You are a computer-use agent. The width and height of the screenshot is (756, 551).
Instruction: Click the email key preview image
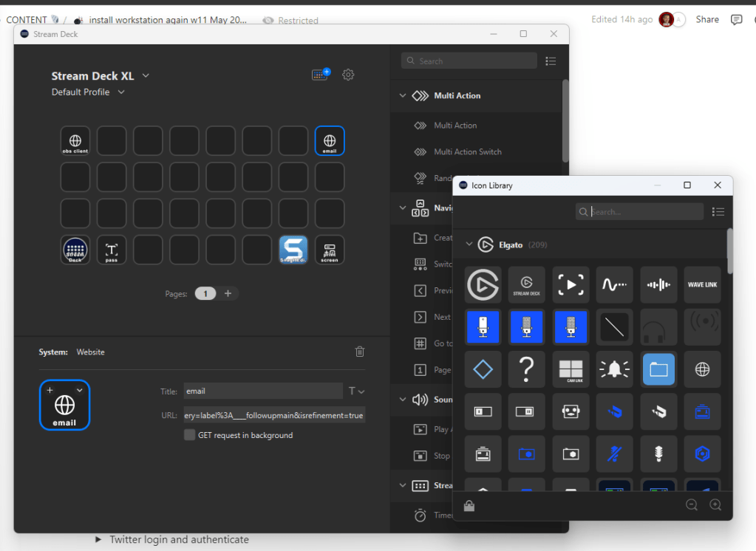tap(64, 405)
